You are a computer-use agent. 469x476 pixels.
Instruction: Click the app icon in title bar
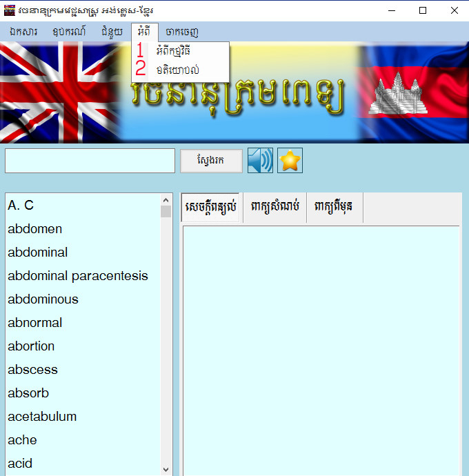click(10, 10)
